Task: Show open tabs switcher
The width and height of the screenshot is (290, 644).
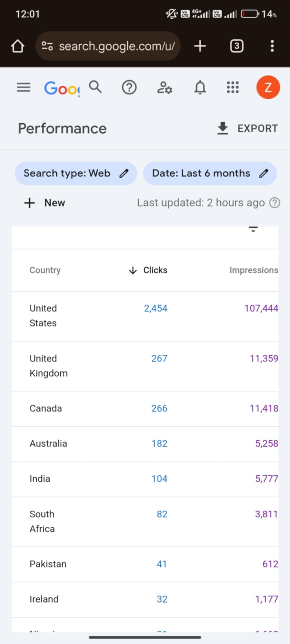Action: coord(237,46)
